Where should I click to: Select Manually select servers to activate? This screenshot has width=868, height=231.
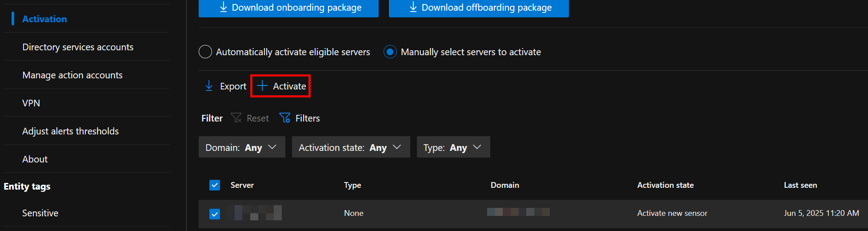point(390,52)
